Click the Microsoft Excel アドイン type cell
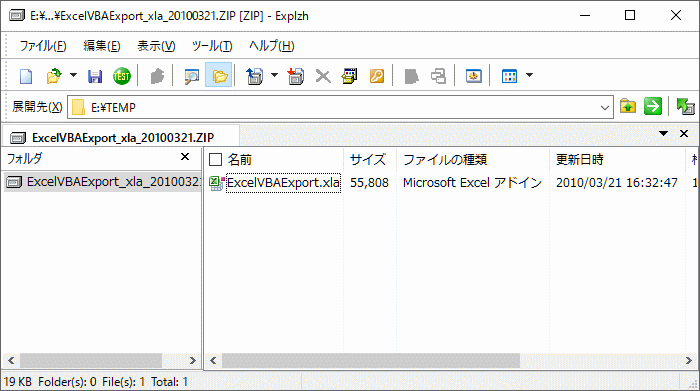This screenshot has height=391, width=700. [472, 183]
